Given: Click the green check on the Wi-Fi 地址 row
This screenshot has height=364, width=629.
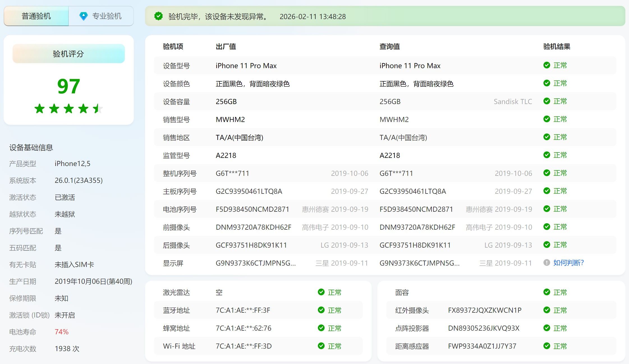Looking at the screenshot, I should 321,346.
